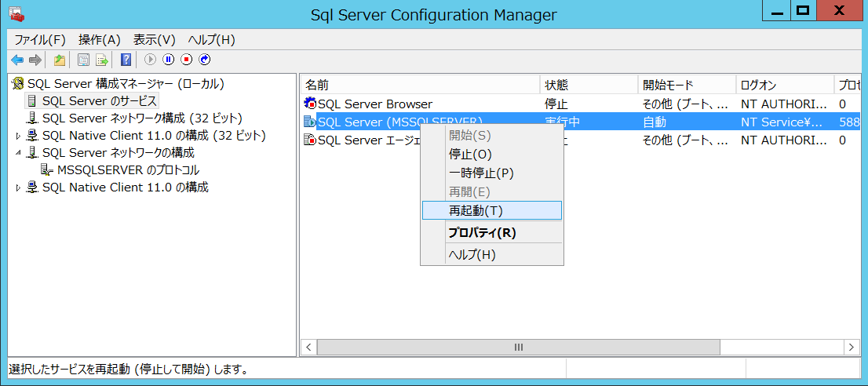868x386 pixels.
Task: Click the horizontal scrollbar thumb
Action: pyautogui.click(x=519, y=348)
